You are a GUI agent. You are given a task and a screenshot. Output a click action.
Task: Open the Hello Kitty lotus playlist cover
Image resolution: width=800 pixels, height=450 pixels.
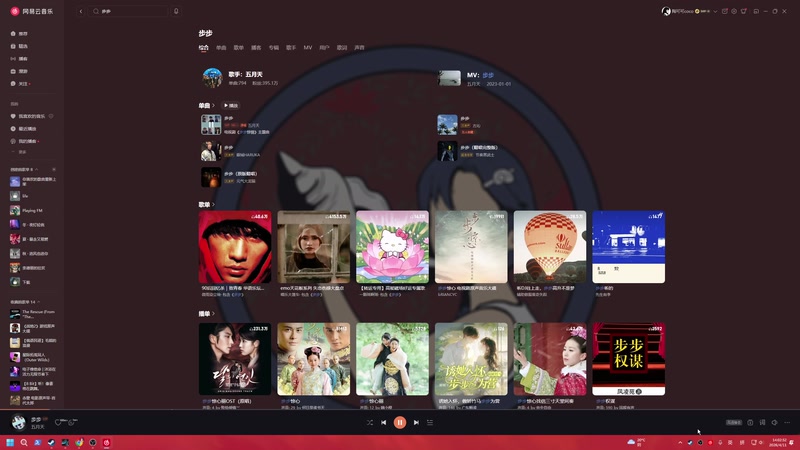tap(392, 247)
